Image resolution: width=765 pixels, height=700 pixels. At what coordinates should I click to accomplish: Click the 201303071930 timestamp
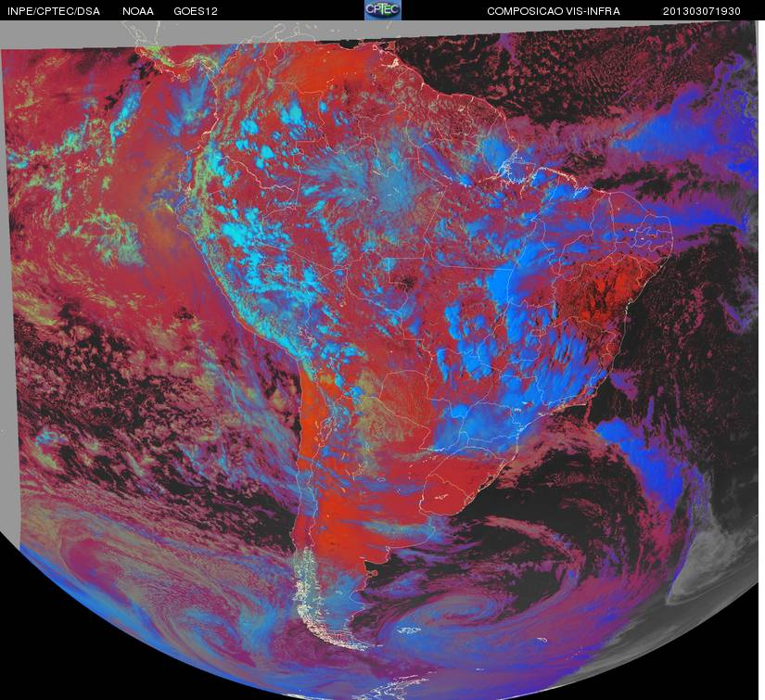[x=702, y=11]
